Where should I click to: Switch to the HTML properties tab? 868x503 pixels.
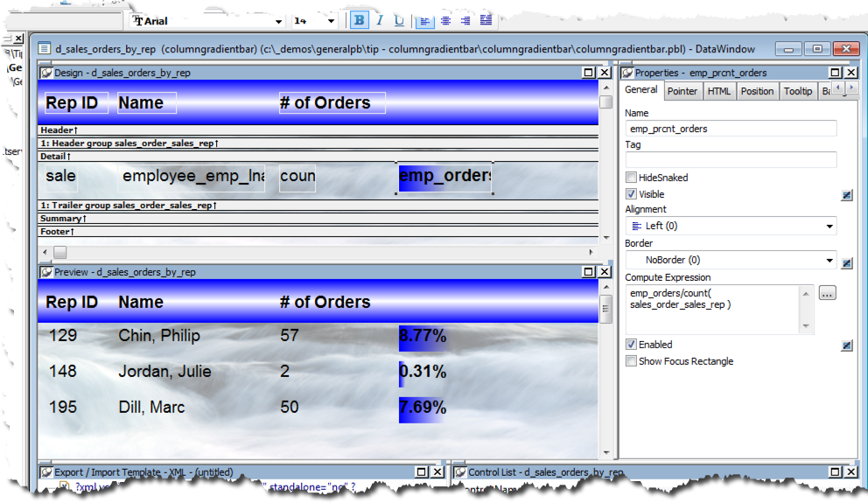click(718, 91)
